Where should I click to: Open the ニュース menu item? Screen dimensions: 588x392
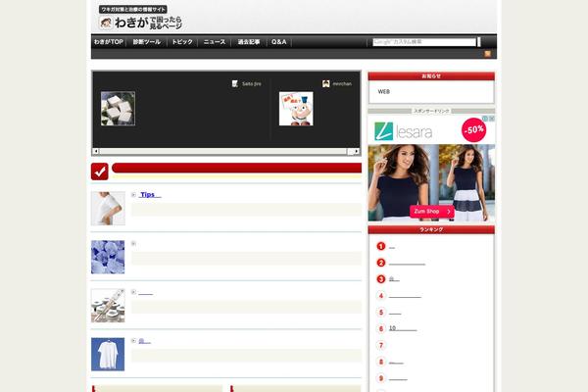coord(215,42)
